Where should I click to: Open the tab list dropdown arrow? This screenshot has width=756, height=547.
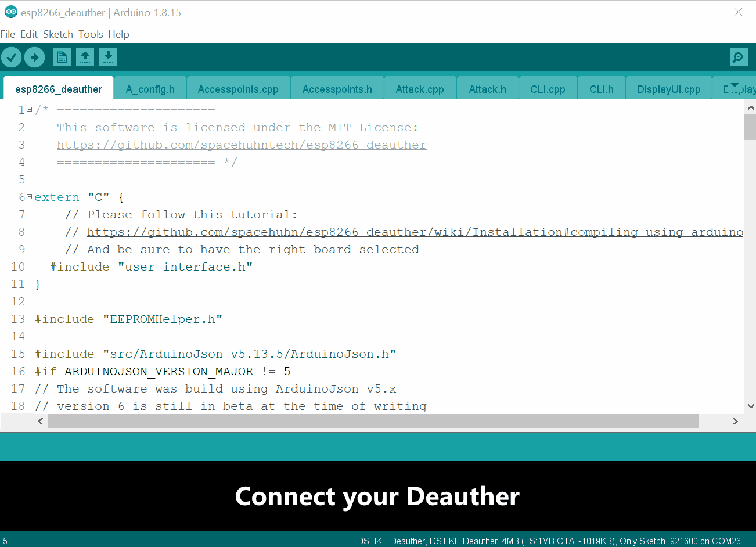(x=735, y=85)
